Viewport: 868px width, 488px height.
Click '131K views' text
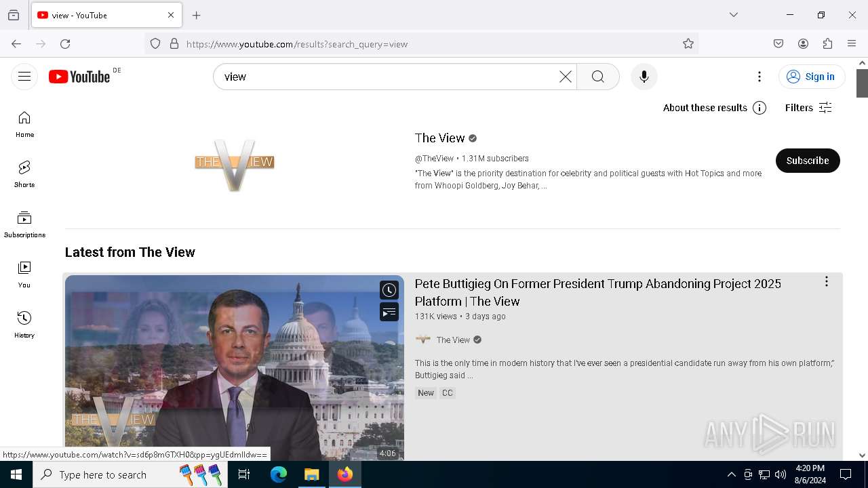tap(436, 317)
